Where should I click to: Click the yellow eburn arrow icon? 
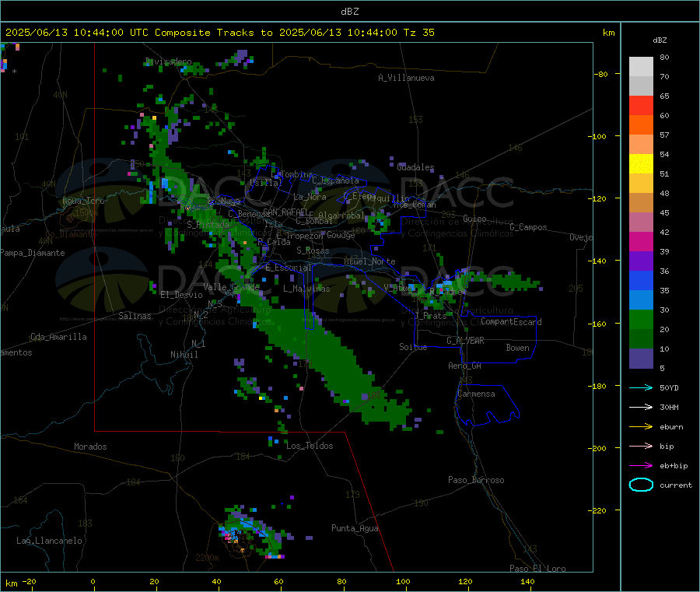[x=641, y=426]
